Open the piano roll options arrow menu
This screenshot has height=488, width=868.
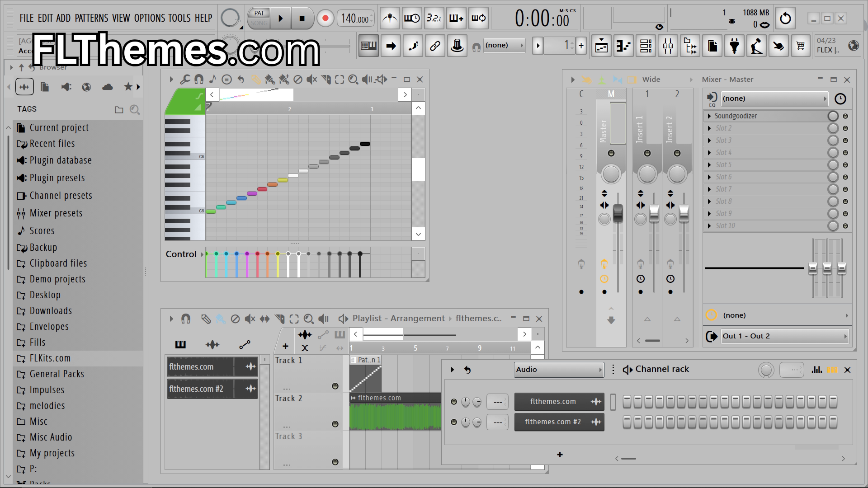click(x=171, y=80)
